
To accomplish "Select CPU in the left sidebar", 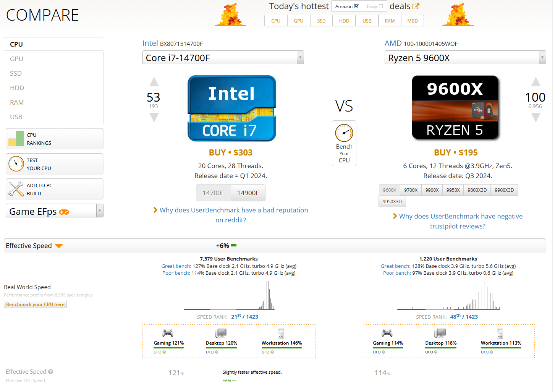I will click(53, 44).
